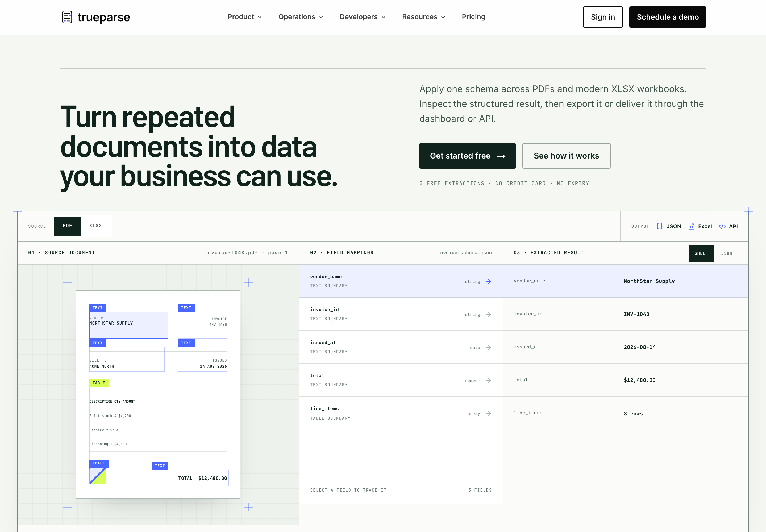The height and width of the screenshot is (532, 766).
Task: Click the invoice.schema.json file name
Action: tap(464, 253)
